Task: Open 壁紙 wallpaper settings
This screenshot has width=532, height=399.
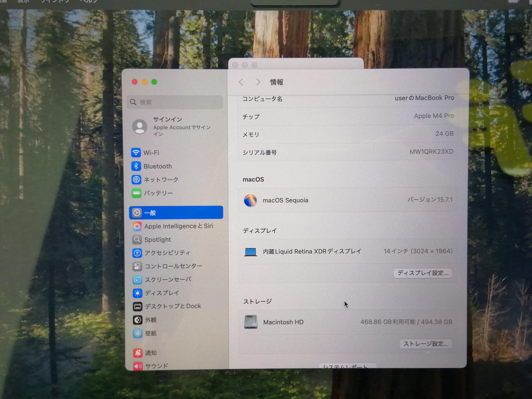Action: (x=150, y=333)
